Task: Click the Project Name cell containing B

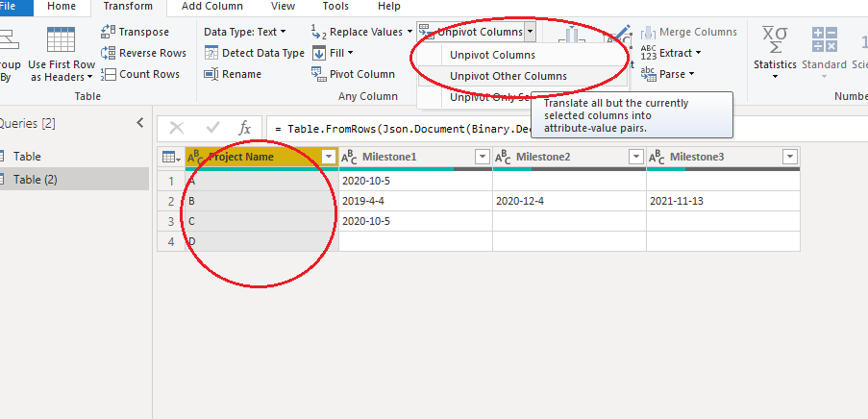Action: tap(261, 201)
